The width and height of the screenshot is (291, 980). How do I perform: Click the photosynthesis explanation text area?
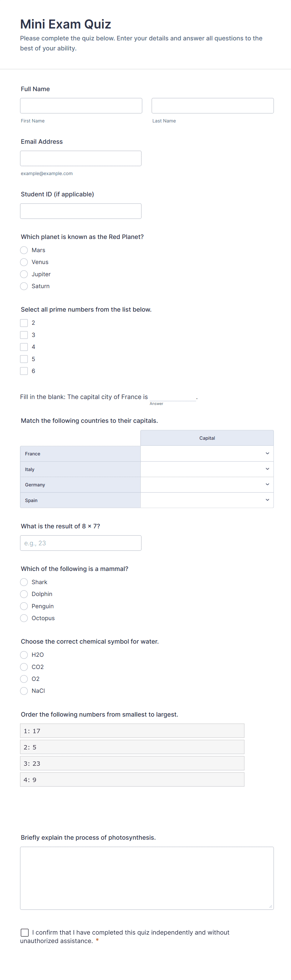147,878
